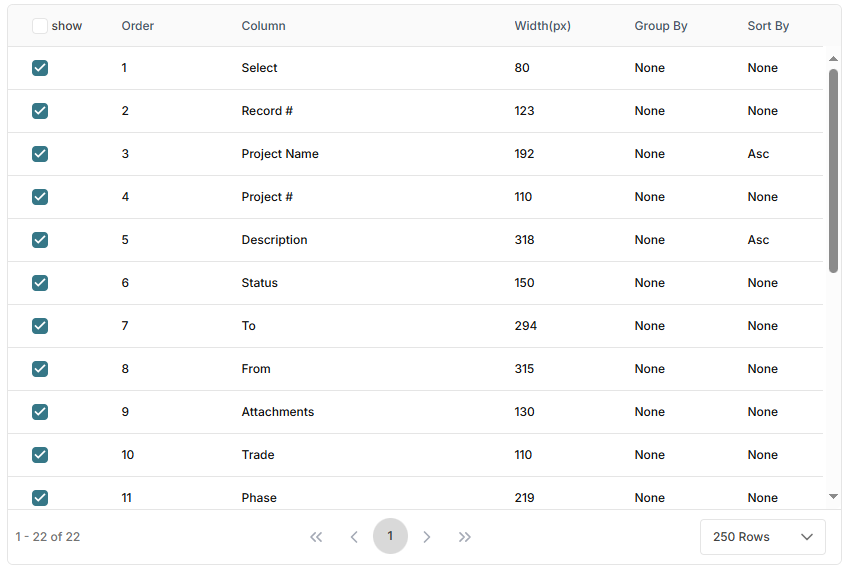Click the Width(px) column header
Image resolution: width=847 pixels, height=572 pixels.
542,26
